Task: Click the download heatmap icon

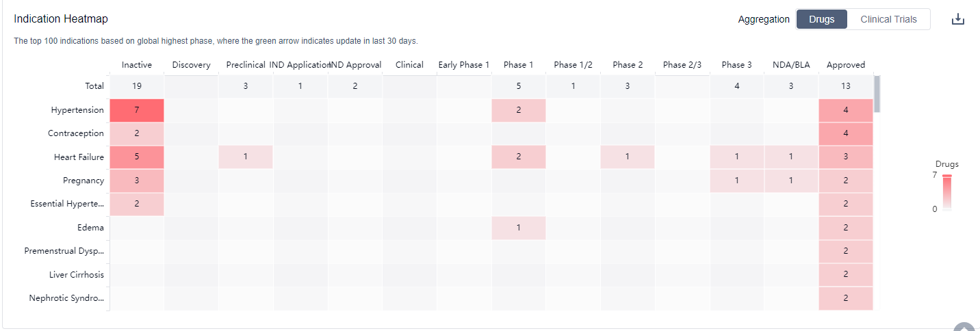Action: click(x=957, y=19)
